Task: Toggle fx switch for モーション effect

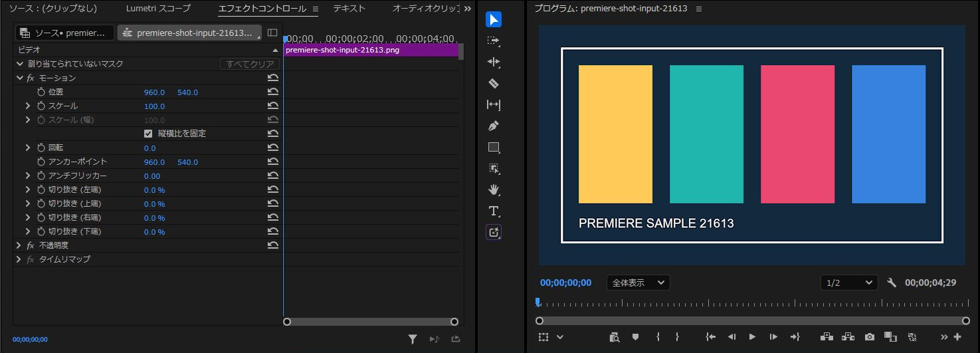Action: coord(31,78)
